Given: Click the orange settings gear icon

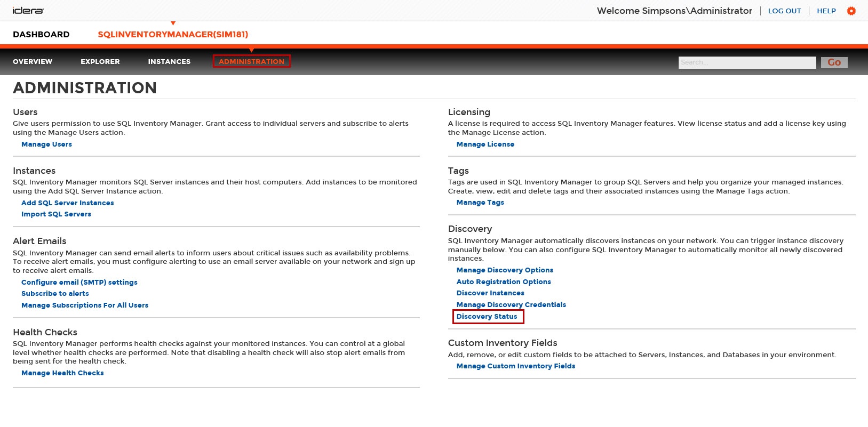Looking at the screenshot, I should tap(851, 11).
